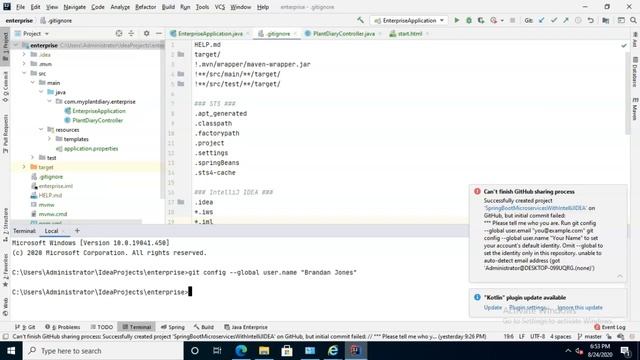Locate opened file in Project tree icon
This screenshot has height=360, width=640.
119,33
